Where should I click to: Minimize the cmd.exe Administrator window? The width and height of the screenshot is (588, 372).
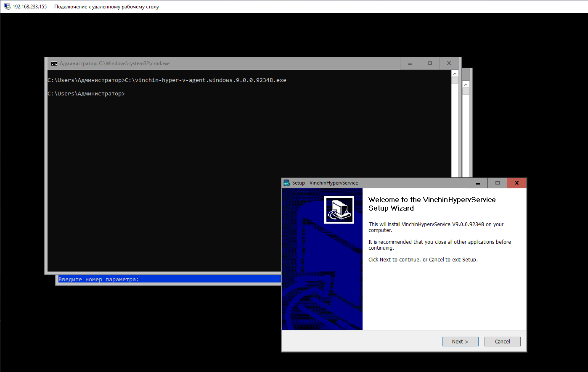(x=410, y=63)
